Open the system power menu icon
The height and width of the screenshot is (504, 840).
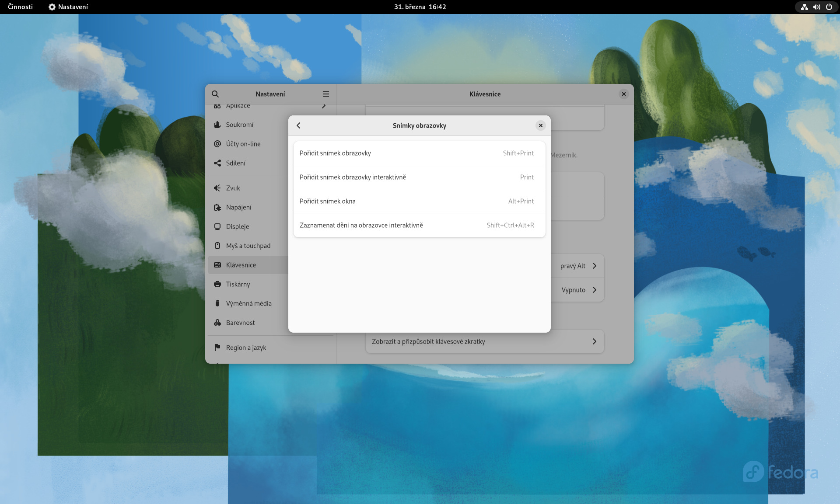[x=829, y=7]
